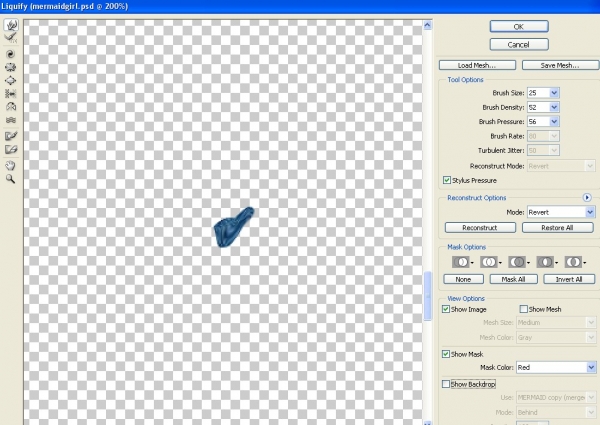Select the Turbulence tool

[x=11, y=120]
